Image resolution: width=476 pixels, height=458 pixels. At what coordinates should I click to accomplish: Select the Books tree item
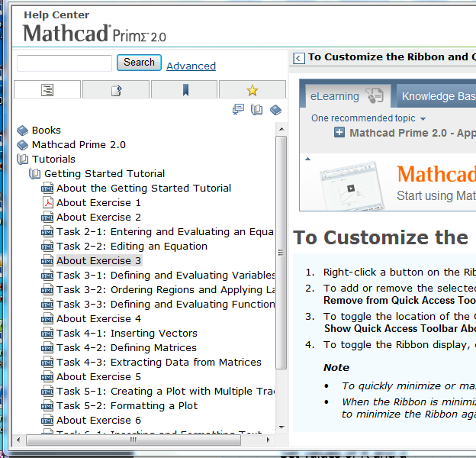(46, 131)
